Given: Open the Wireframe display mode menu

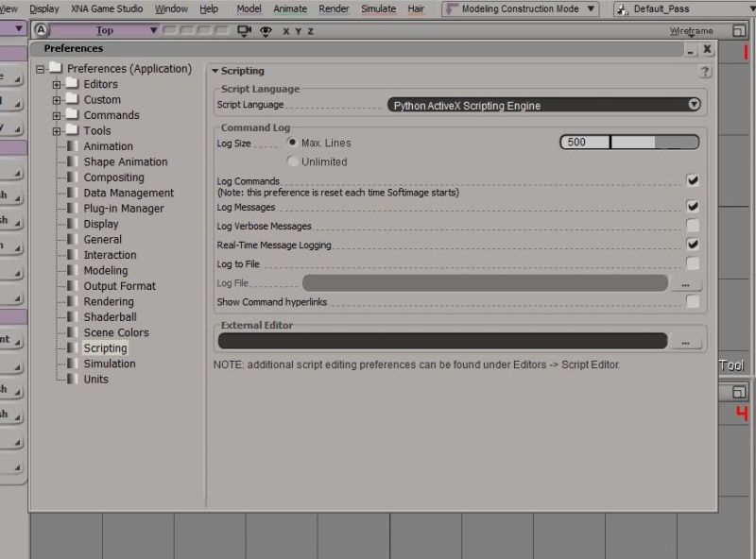Looking at the screenshot, I should [x=692, y=31].
